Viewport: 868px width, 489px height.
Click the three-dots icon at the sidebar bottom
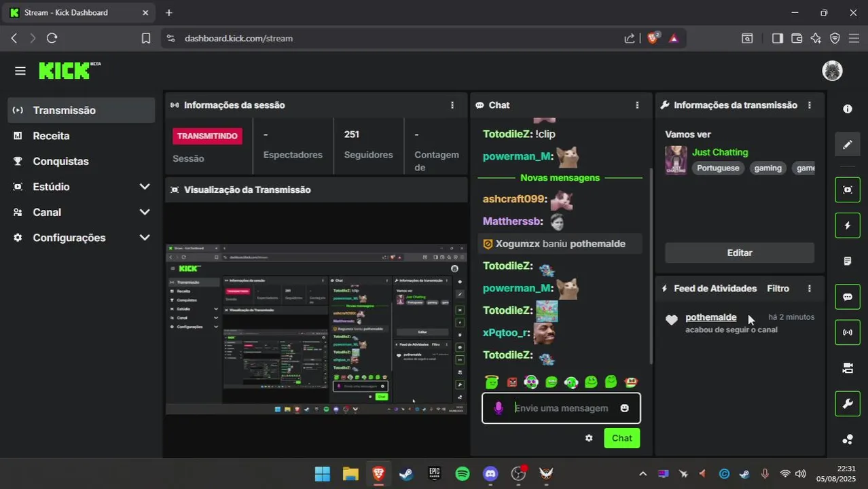click(848, 439)
